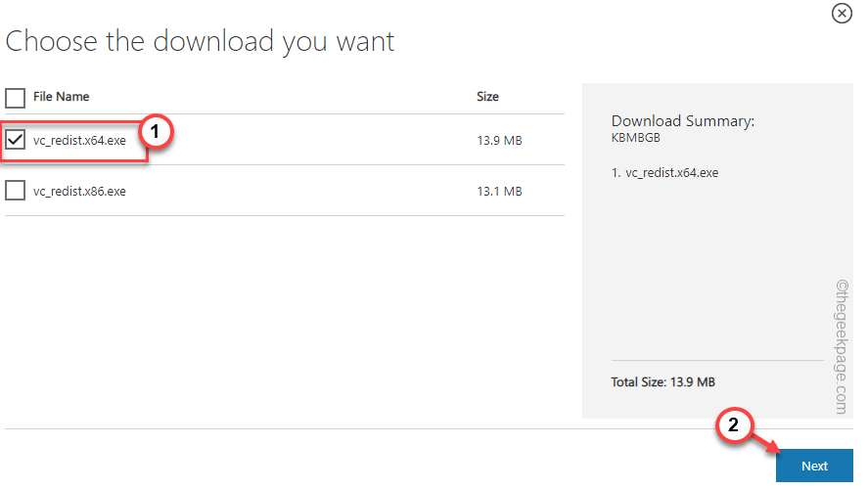Viewport: 868px width, 489px height.
Task: Select the vc_redist.x86.exe file name label
Action: (79, 192)
